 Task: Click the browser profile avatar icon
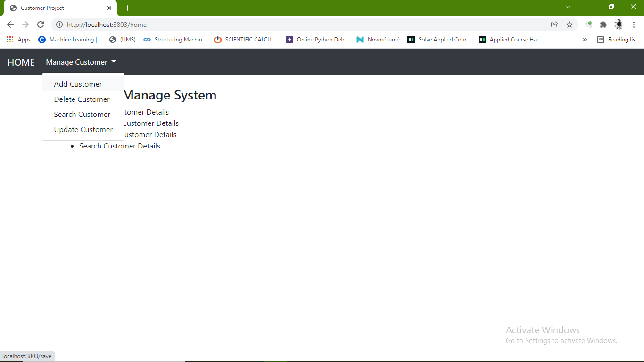618,25
